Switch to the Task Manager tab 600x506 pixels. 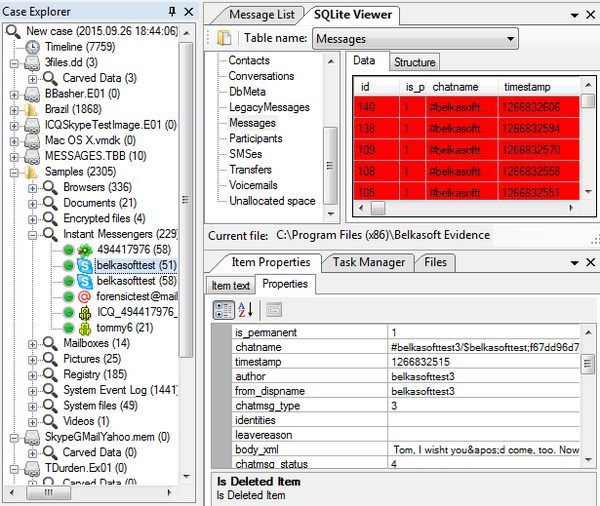click(x=368, y=262)
